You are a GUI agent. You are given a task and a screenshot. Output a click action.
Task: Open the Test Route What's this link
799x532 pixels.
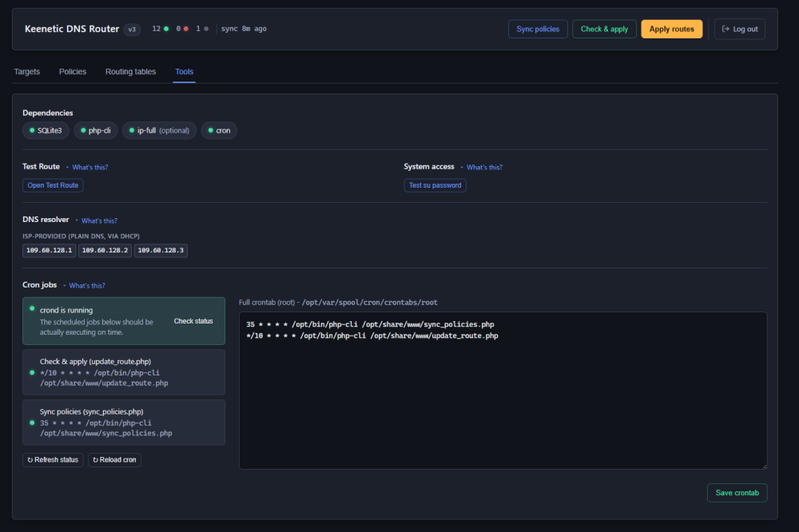(90, 167)
